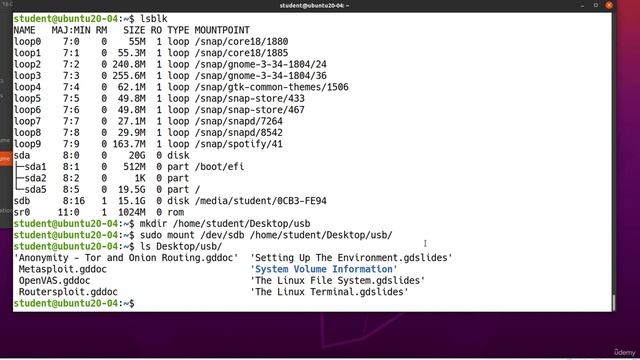This screenshot has height=360, width=640.
Task: Click 'The Linux Terminal.gdslides'
Action: (x=329, y=292)
